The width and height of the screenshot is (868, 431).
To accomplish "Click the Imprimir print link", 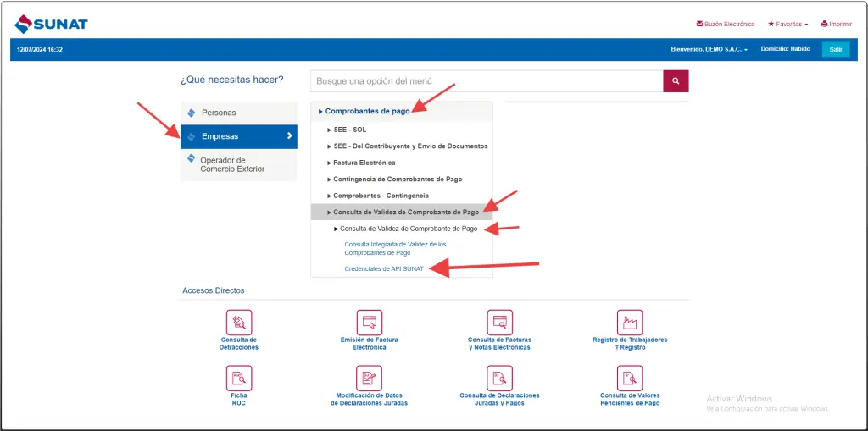I will pyautogui.click(x=837, y=25).
